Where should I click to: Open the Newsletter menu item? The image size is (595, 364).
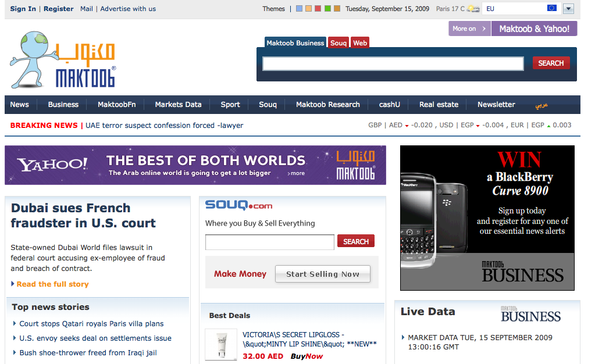point(496,105)
